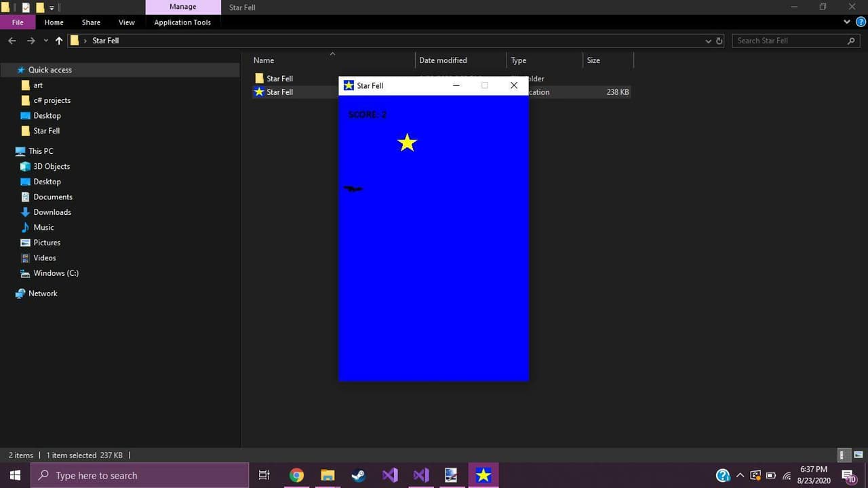Refresh the Star Fell folder view
The width and height of the screenshot is (868, 488).
tap(719, 41)
